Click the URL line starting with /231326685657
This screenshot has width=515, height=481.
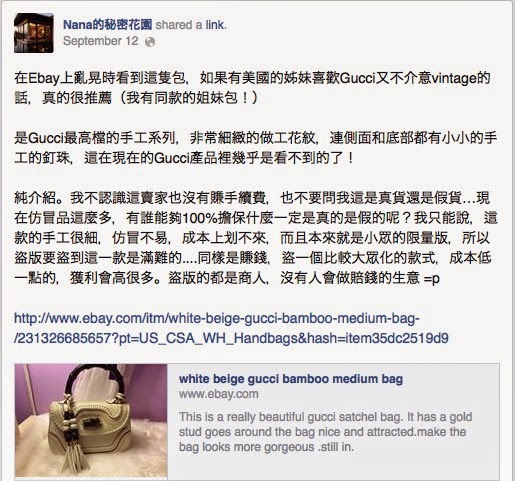click(x=231, y=338)
